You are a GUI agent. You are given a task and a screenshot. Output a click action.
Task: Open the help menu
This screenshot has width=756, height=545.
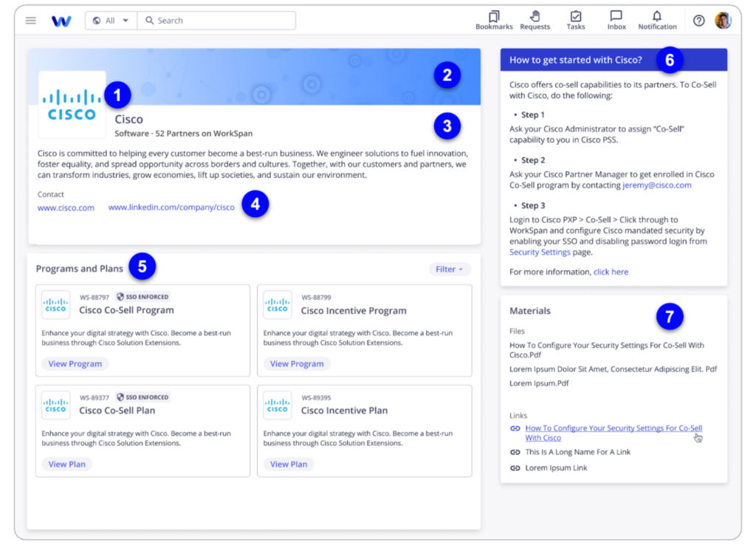[x=698, y=20]
